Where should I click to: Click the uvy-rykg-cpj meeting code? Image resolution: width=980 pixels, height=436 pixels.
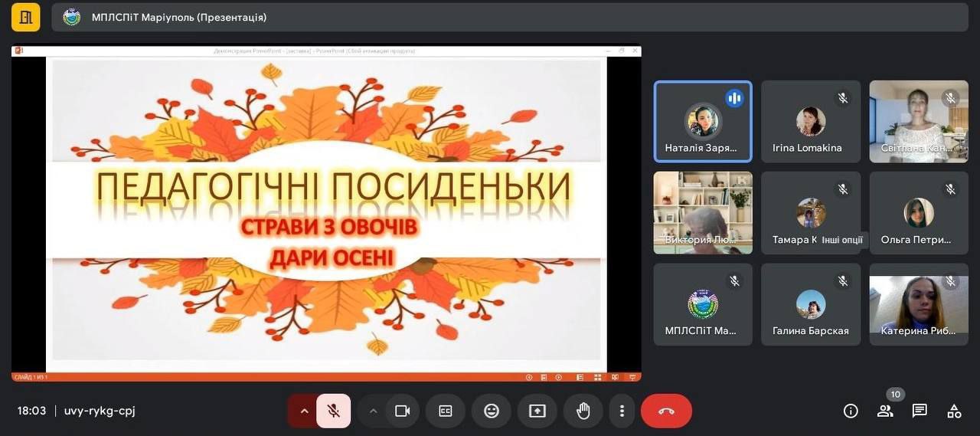tap(100, 411)
